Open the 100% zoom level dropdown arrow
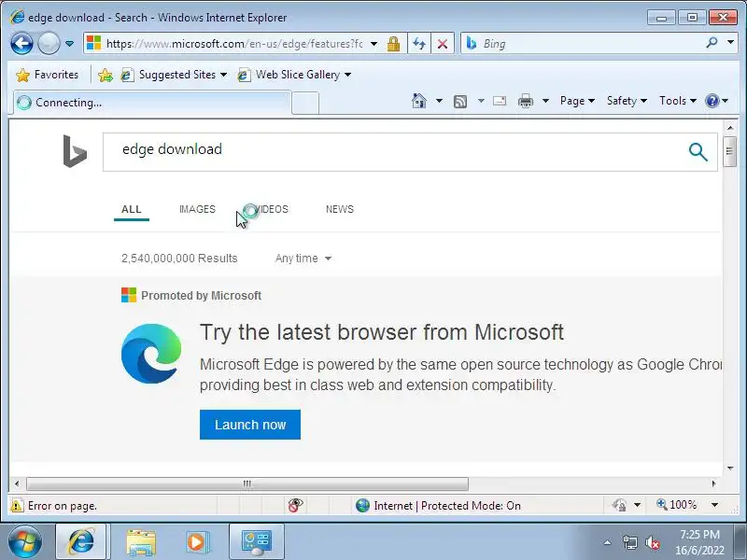This screenshot has width=747, height=560. [714, 505]
